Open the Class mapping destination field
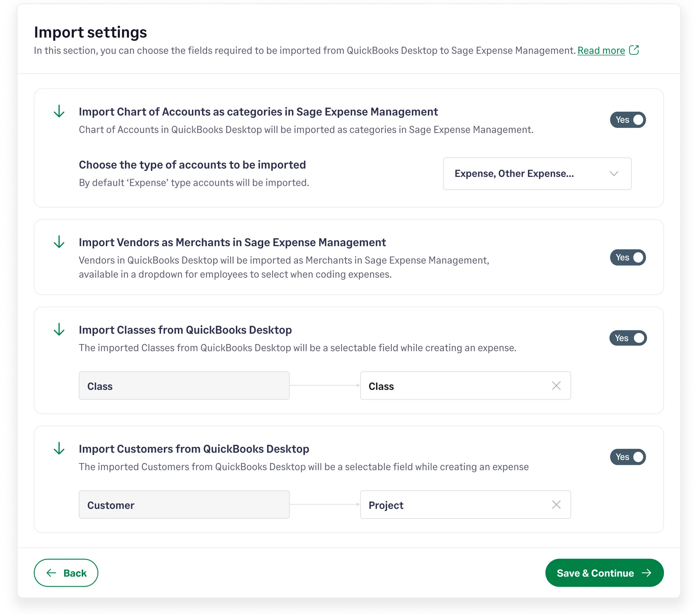The height and width of the screenshot is (614, 700). coord(450,386)
